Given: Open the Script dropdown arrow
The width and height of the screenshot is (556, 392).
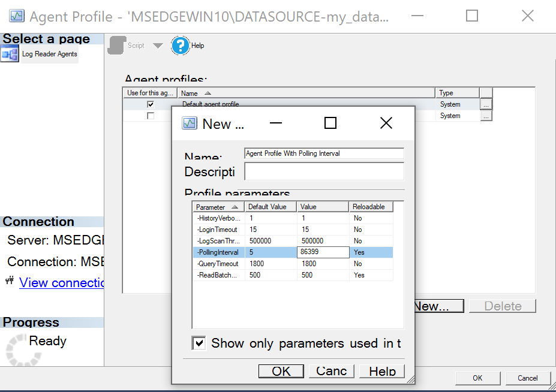Looking at the screenshot, I should click(x=157, y=45).
